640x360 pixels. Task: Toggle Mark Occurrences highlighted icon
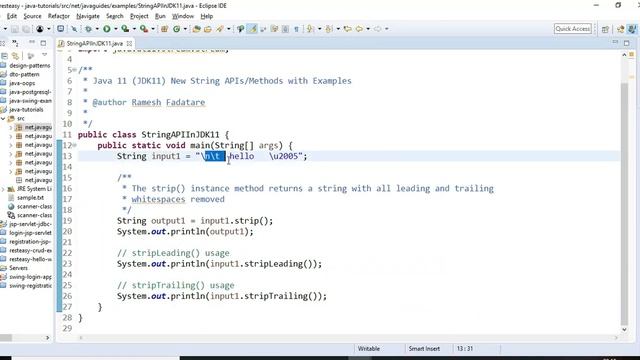coord(253,29)
